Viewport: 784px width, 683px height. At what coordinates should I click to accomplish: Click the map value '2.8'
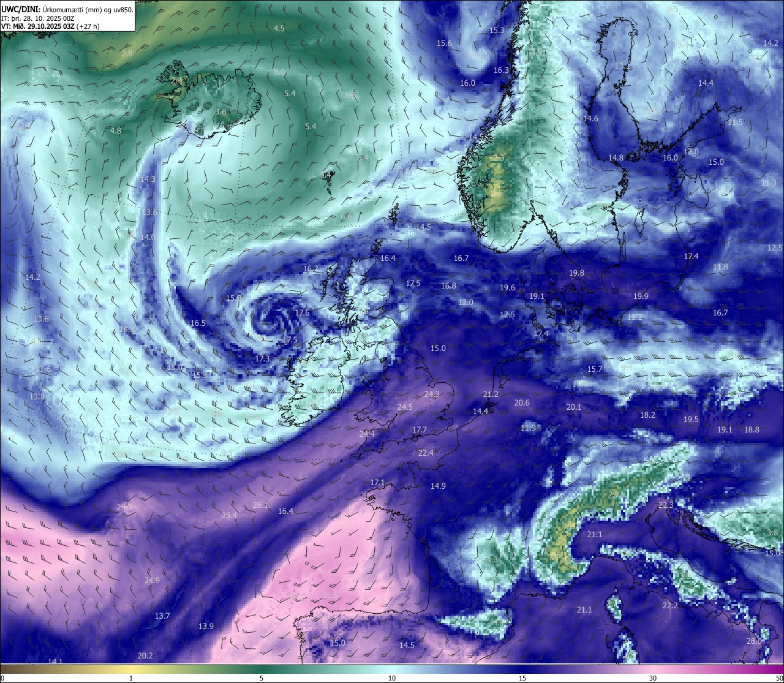(127, 54)
